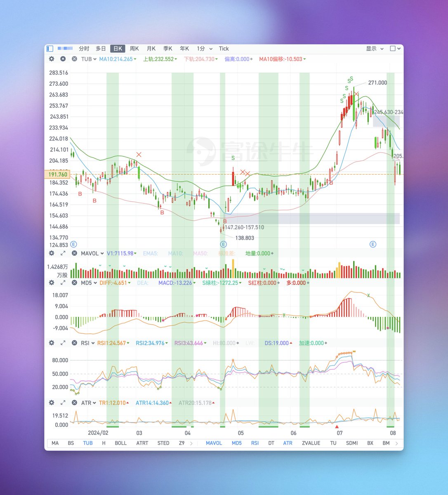Click the blue zoom-level dots at top left
Viewport: 448px width, 495px height.
coord(65,49)
